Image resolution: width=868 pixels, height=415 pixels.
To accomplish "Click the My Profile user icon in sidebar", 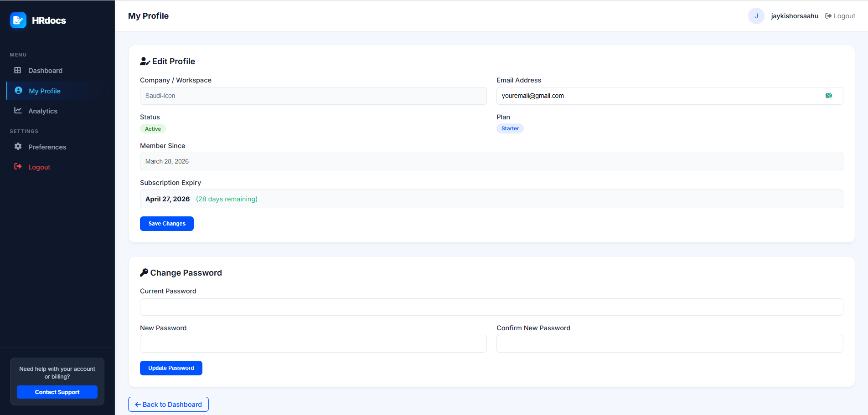I will coord(18,91).
